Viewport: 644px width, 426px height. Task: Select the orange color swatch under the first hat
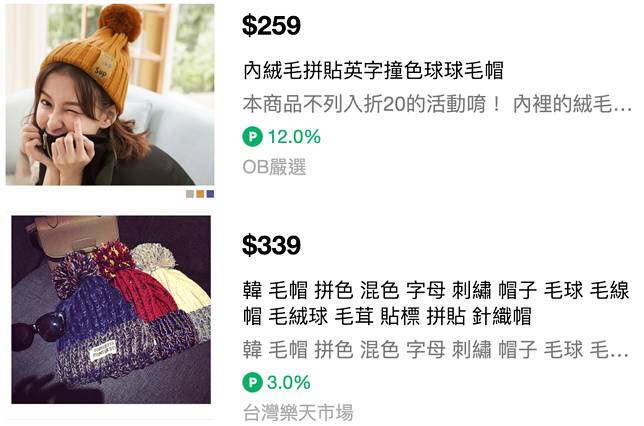[200, 194]
